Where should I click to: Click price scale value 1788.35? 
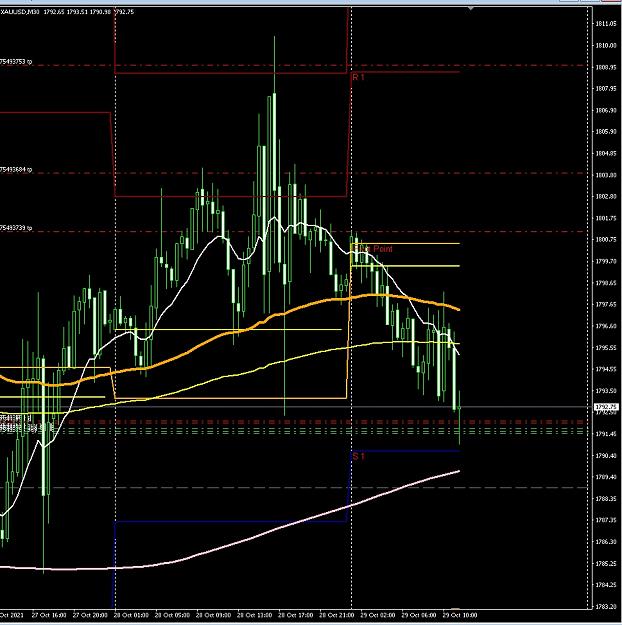606,499
